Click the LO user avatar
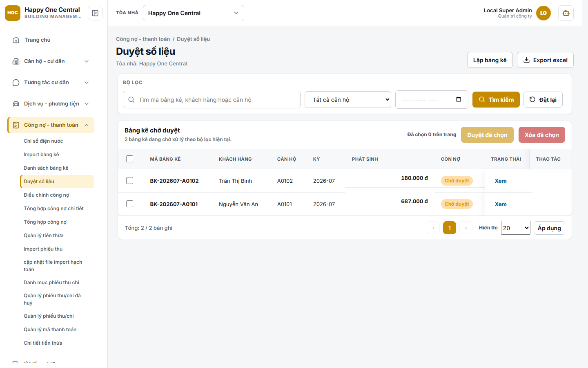The image size is (588, 368). tap(543, 13)
